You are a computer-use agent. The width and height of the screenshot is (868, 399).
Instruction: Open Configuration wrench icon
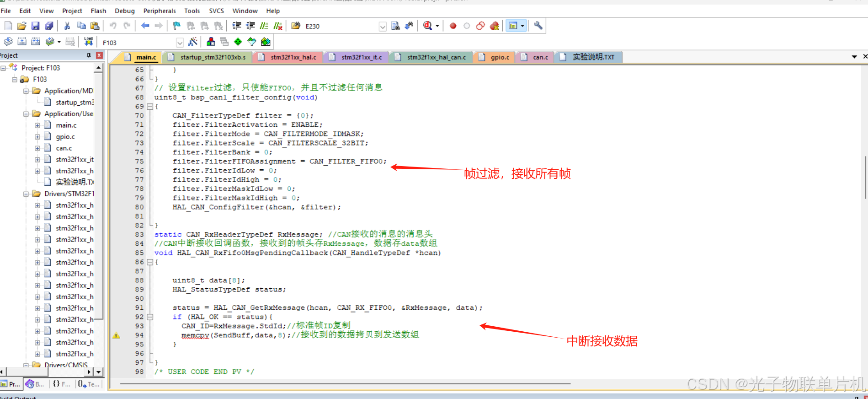[x=538, y=26]
